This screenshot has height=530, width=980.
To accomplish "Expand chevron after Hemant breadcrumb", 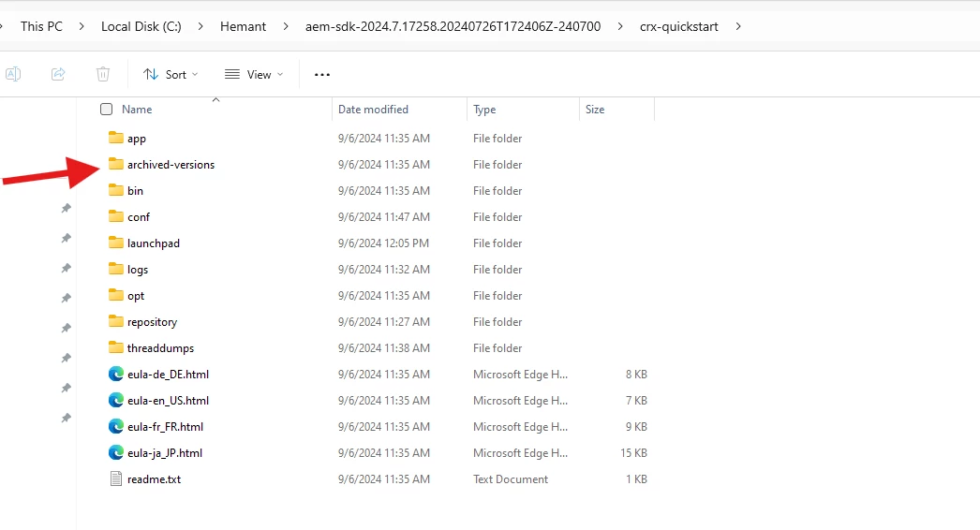I will pos(286,26).
